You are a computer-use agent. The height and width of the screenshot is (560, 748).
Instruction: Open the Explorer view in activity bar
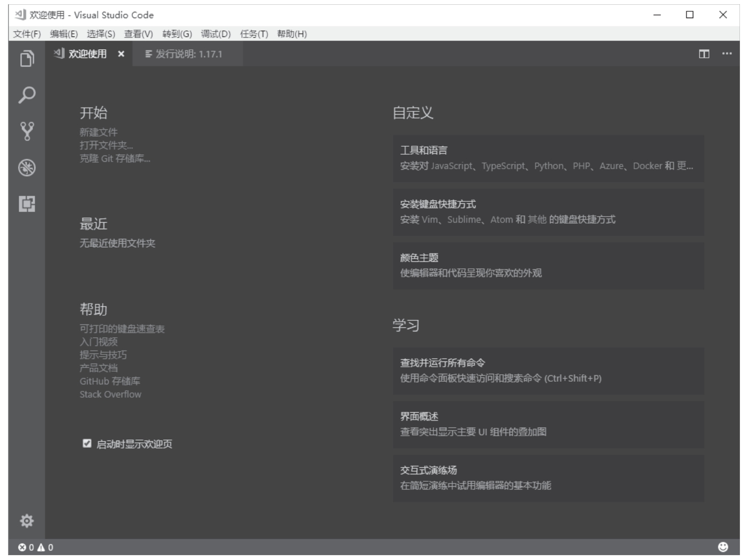pos(27,58)
